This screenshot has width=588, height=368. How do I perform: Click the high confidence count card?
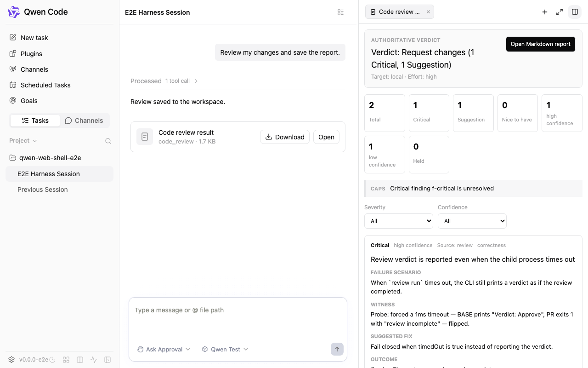(x=562, y=113)
